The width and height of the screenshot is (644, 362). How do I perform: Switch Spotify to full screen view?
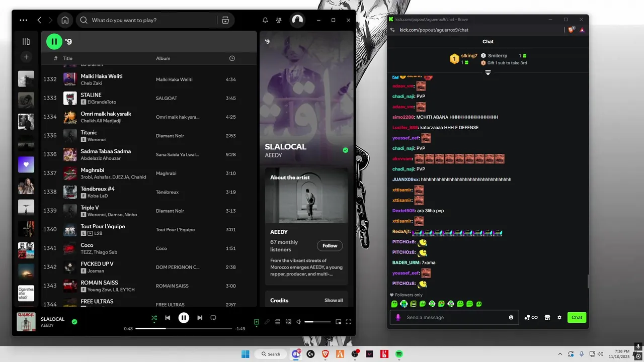[x=348, y=322]
